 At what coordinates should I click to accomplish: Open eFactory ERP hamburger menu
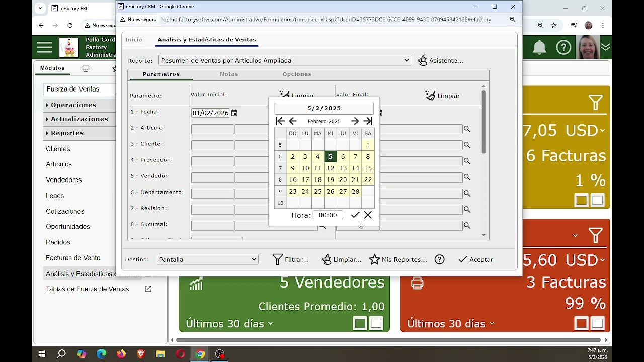click(x=44, y=47)
